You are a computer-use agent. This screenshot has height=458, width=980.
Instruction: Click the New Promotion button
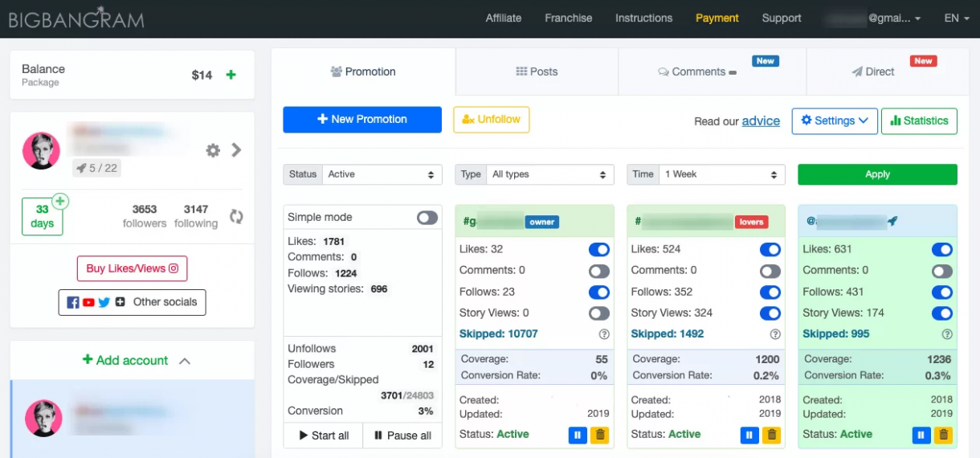coord(362,120)
